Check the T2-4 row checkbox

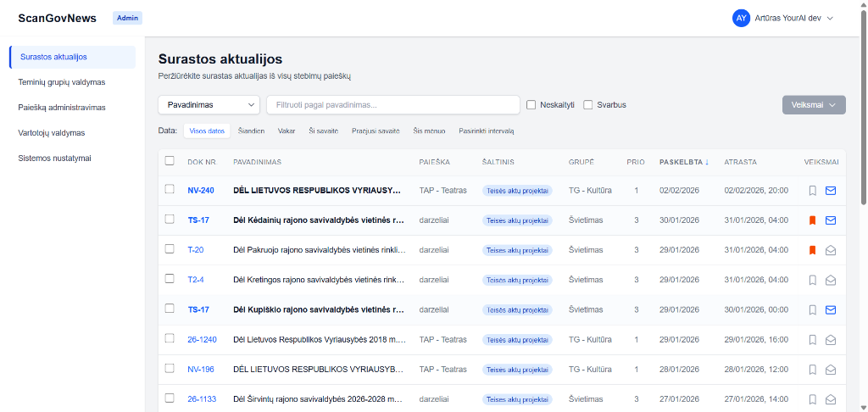(x=170, y=279)
